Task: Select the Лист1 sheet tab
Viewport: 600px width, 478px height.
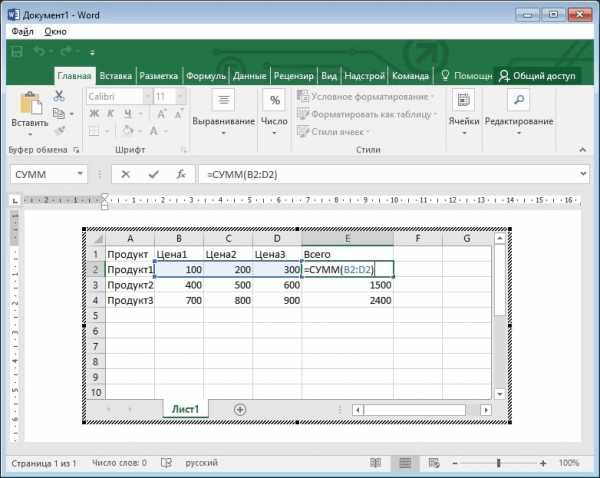Action: (x=186, y=409)
